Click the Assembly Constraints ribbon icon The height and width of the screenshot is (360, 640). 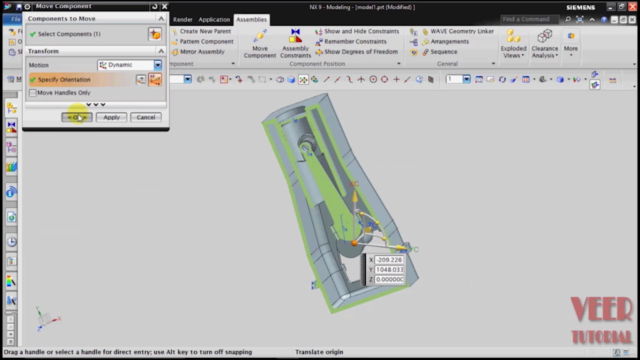coord(296,43)
